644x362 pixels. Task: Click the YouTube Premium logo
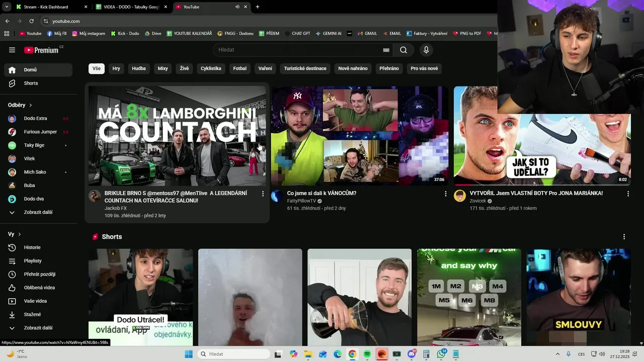(x=41, y=50)
